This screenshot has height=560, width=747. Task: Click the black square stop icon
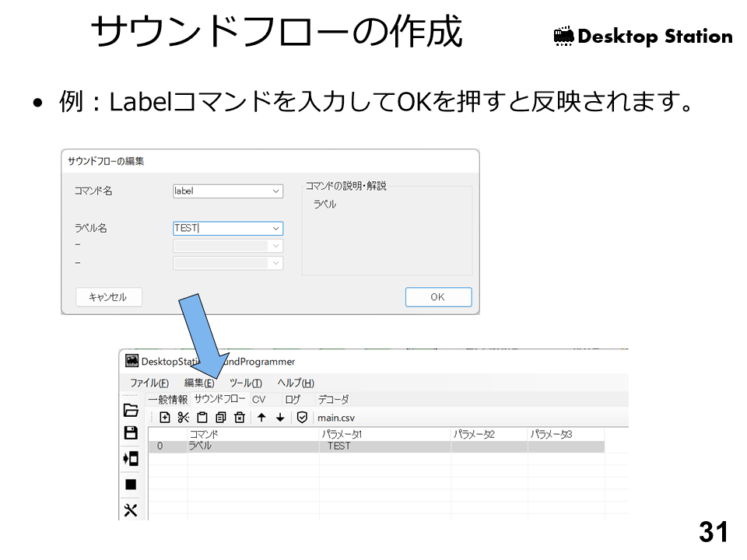131,485
